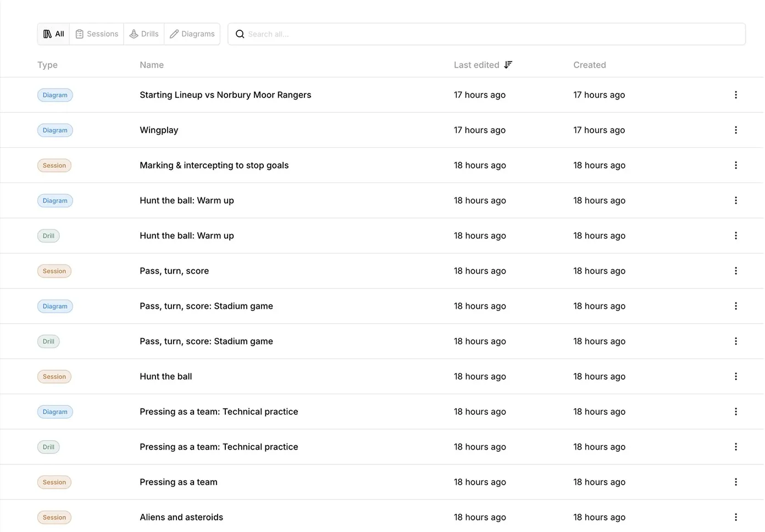Click the magnifier icon in search bar
This screenshot has height=532, width=765.
click(x=240, y=34)
